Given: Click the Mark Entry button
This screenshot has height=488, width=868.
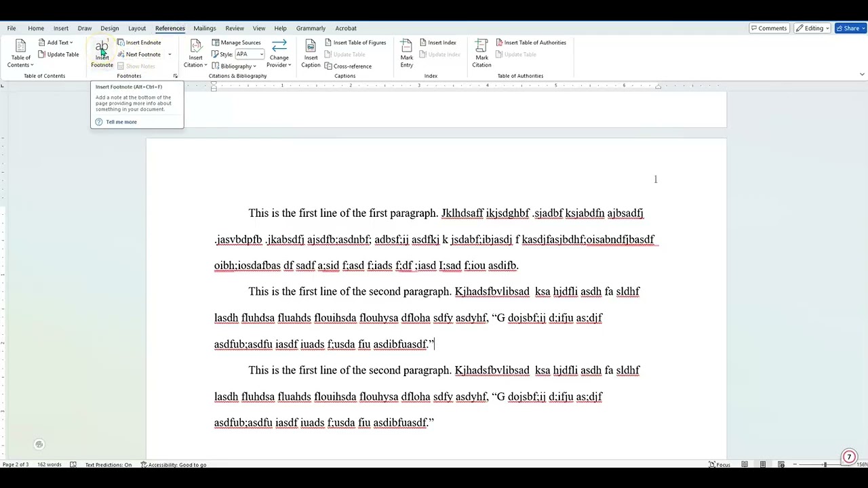Looking at the screenshot, I should click(406, 54).
